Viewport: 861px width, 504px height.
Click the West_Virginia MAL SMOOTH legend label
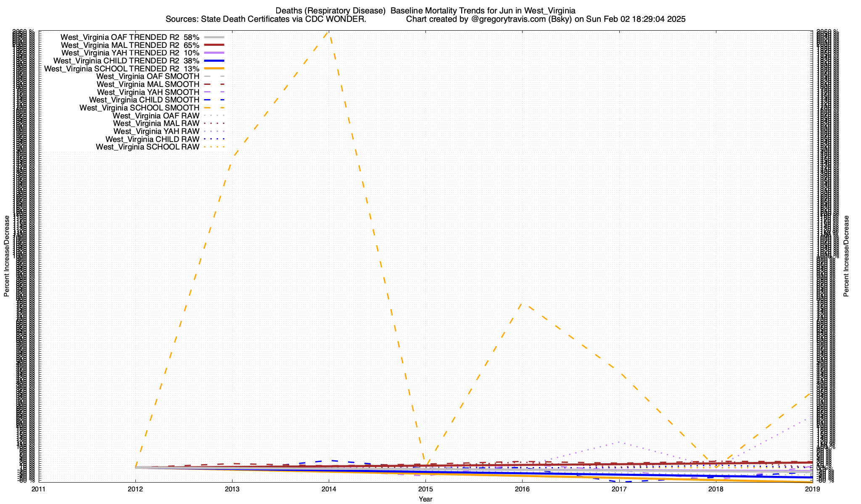click(148, 84)
